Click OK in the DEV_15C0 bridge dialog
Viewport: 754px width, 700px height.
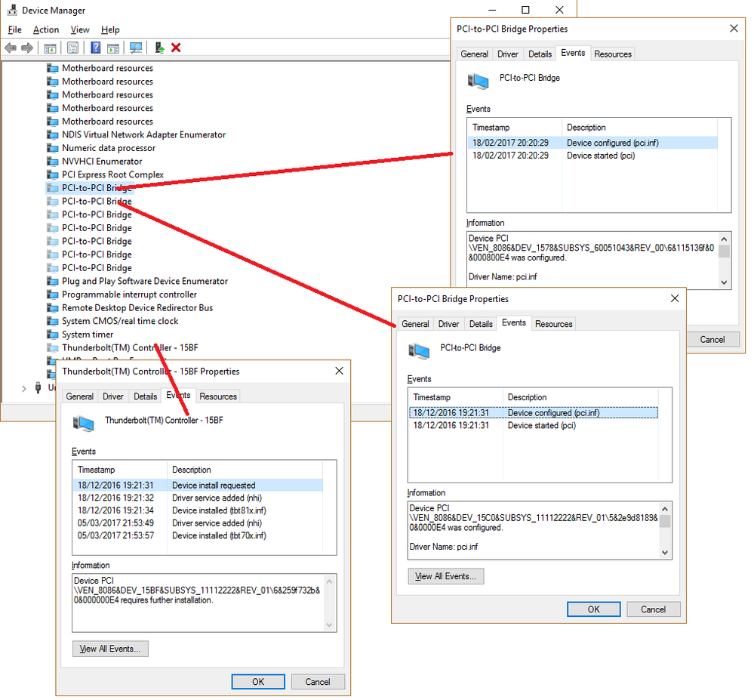click(594, 609)
